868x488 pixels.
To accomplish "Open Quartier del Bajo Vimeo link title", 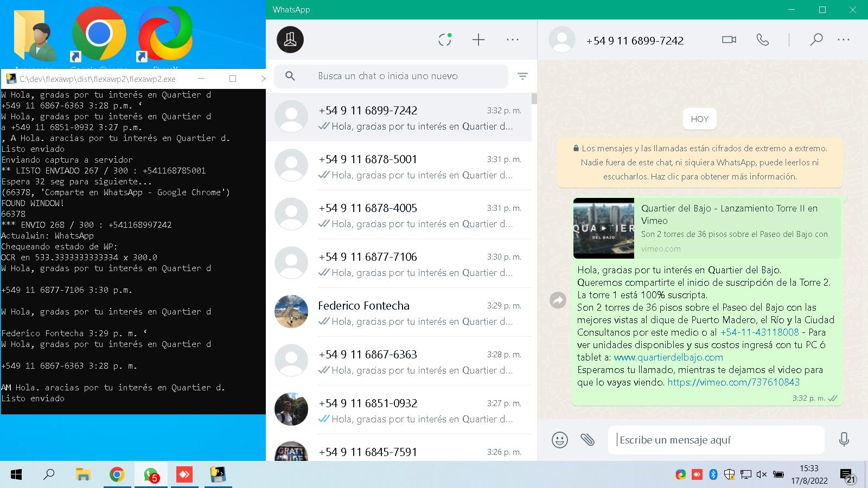I will coord(729,214).
